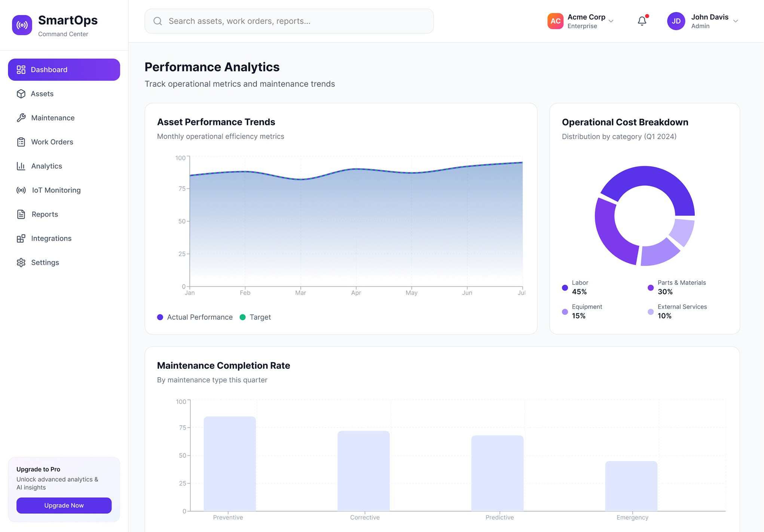Click the Assets cube icon
Viewport: 764px width, 532px height.
[x=21, y=94]
